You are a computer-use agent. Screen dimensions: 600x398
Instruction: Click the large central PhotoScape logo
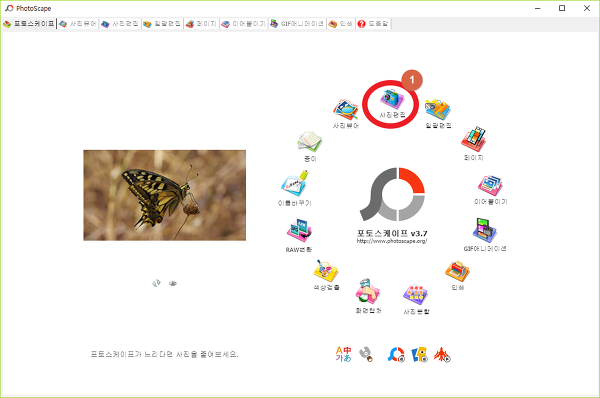point(392,194)
